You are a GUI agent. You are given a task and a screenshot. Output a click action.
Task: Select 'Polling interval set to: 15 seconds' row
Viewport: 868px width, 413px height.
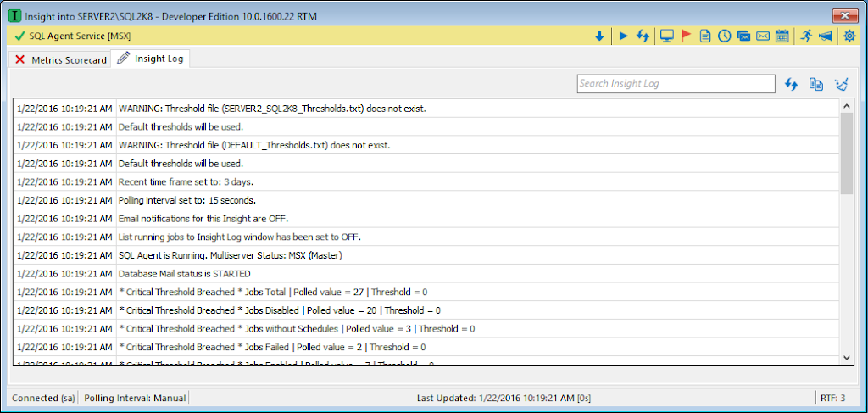coord(426,200)
